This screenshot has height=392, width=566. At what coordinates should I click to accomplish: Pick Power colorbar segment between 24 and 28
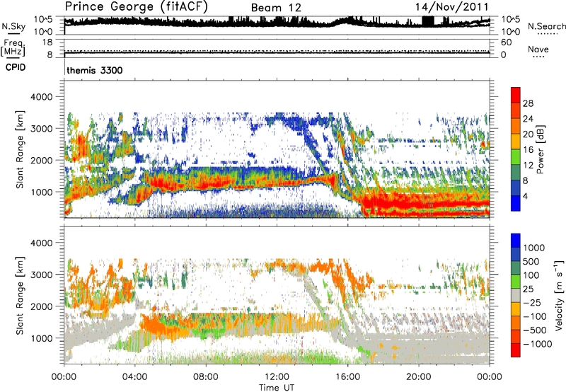(x=516, y=111)
